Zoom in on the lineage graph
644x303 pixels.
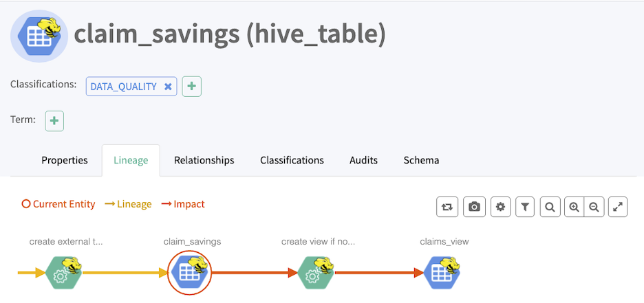[x=574, y=207]
